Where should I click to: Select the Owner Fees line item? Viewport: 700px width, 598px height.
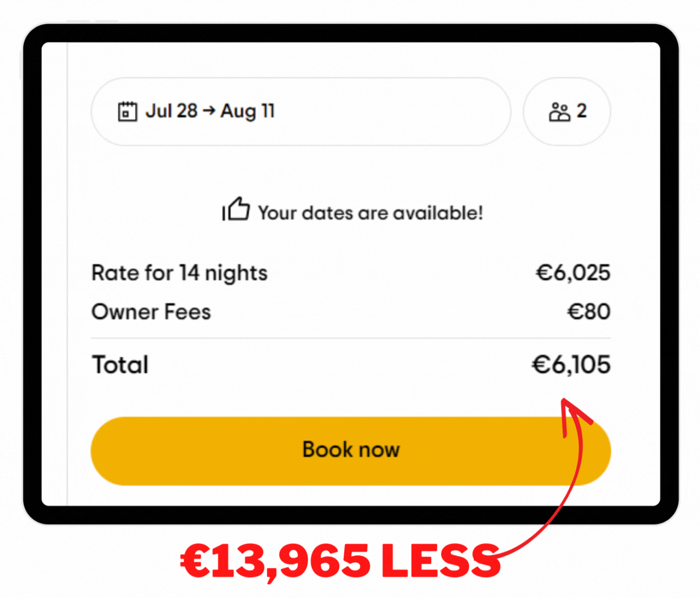click(151, 312)
